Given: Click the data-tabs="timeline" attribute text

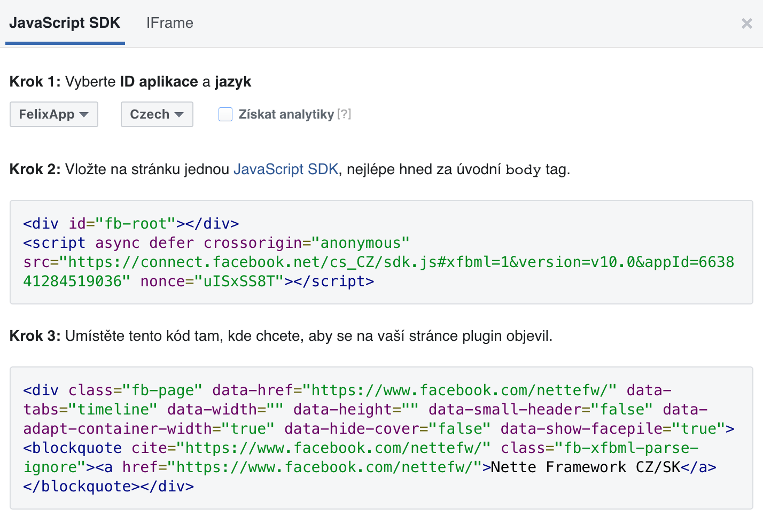Looking at the screenshot, I should [91, 410].
